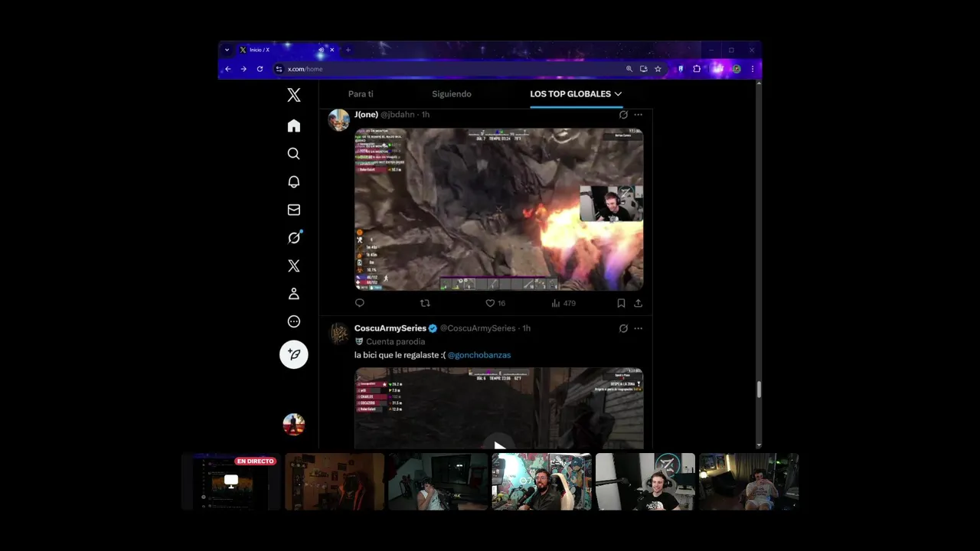Select the bearded man with headphones thumbnail
The width and height of the screenshot is (980, 551).
tap(541, 481)
